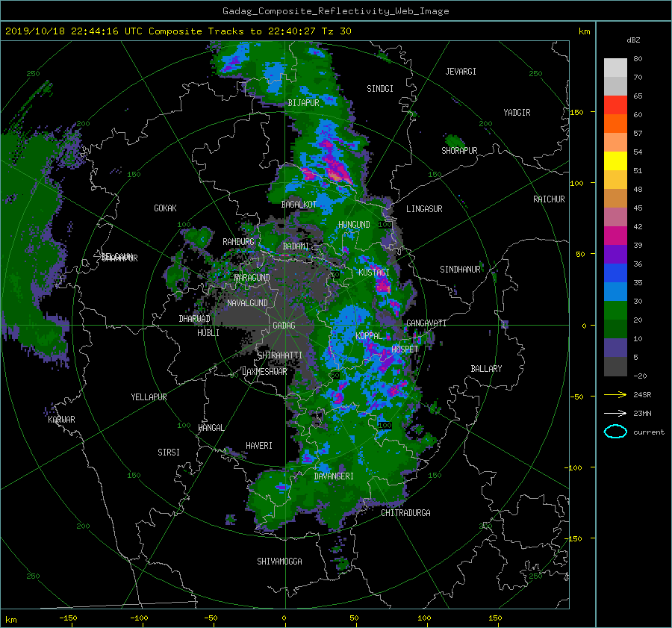Image resolution: width=672 pixels, height=628 pixels.
Task: Click the SINDGI label
Action: [380, 89]
